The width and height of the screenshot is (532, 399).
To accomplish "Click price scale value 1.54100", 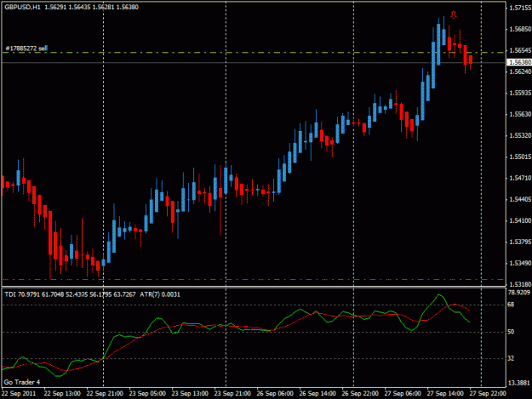I will coord(520,220).
